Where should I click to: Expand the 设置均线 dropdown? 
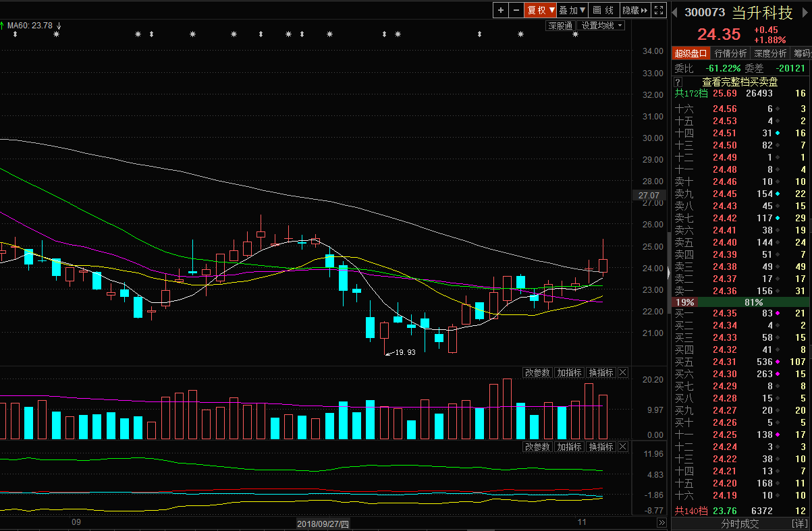pyautogui.click(x=603, y=26)
